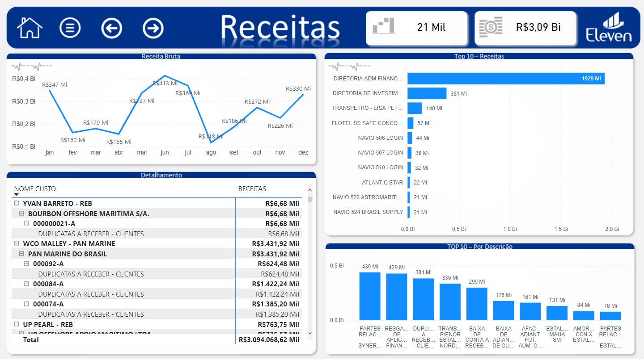The height and width of the screenshot is (360, 644).
Task: Open the hamburger menu icon
Action: (70, 28)
